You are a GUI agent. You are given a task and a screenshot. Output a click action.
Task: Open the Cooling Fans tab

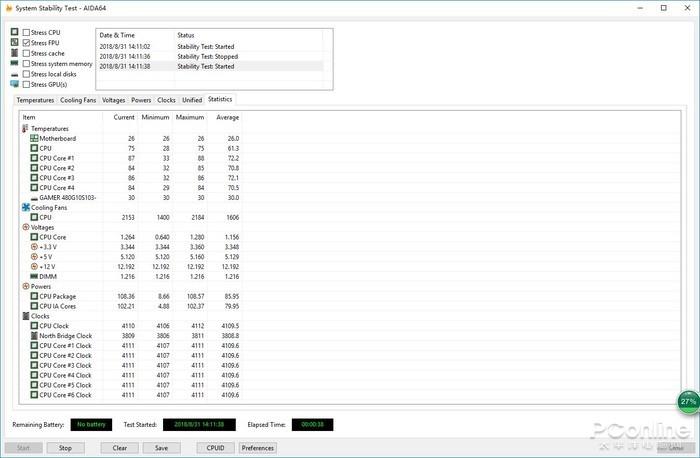(x=78, y=100)
